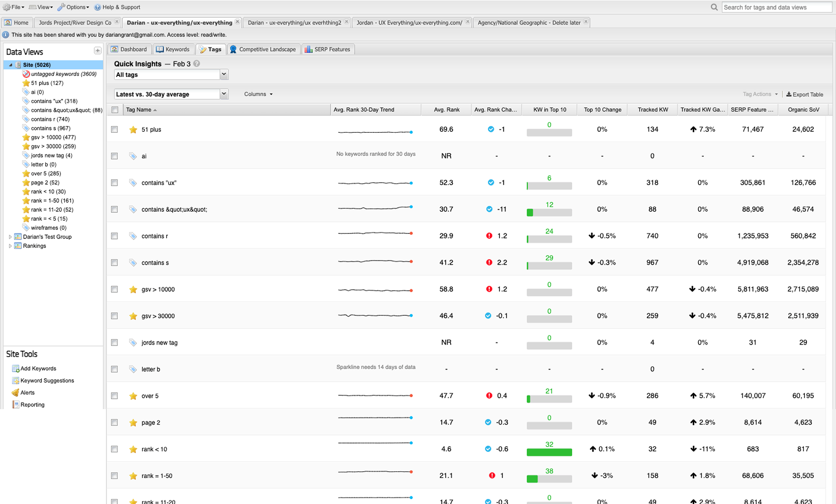This screenshot has height=504, width=836.
Task: Click the Keyword Suggestions icon
Action: pos(16,381)
